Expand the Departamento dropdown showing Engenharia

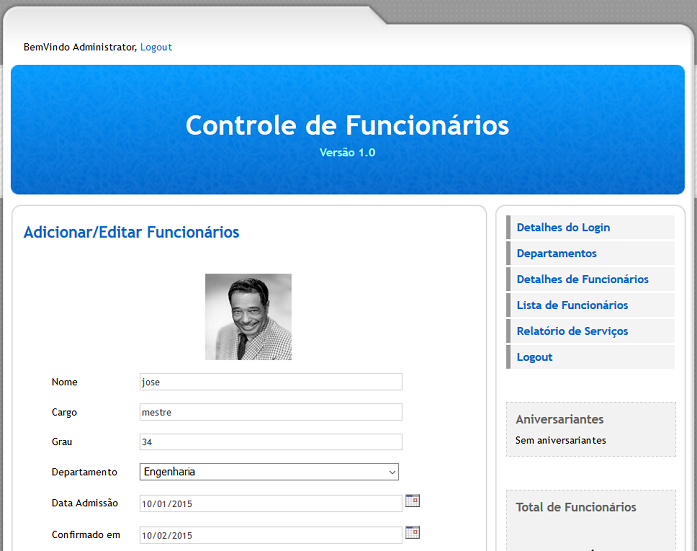[269, 472]
